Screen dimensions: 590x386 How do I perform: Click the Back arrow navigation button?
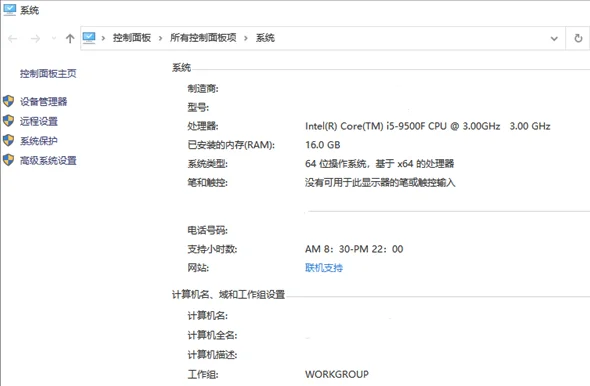tap(13, 39)
